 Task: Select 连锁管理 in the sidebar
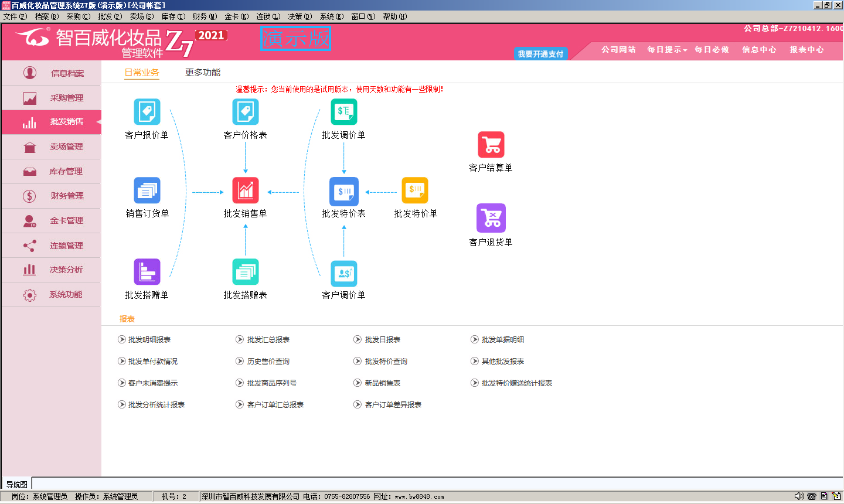(x=52, y=245)
